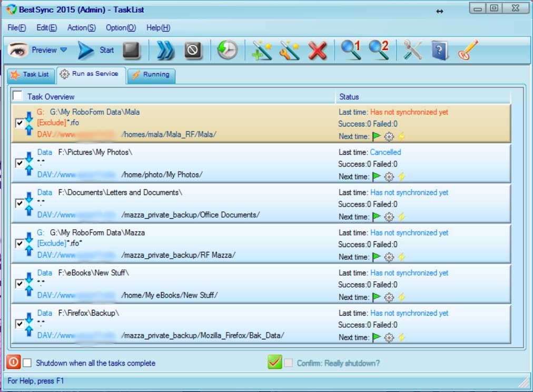The height and width of the screenshot is (392, 533).
Task: Uncheck the G:\My RoboForm Data\Mala task checkbox
Action: coord(19,123)
